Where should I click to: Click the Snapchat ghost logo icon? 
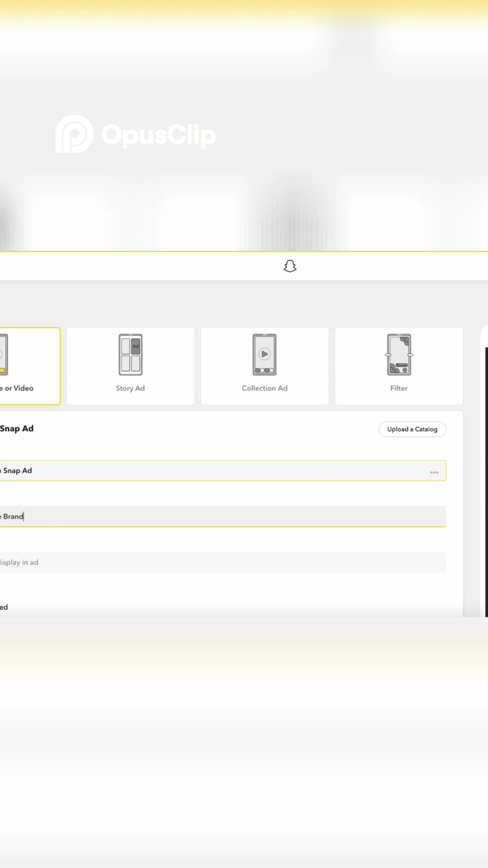(x=290, y=266)
